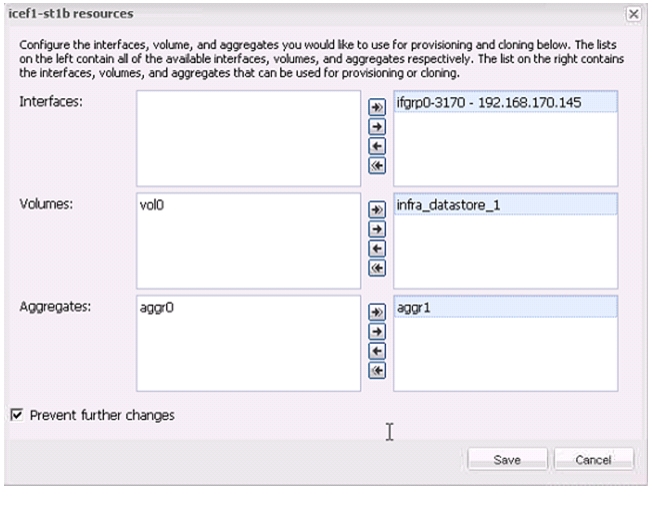Move all volumes back to the left list
Image resolution: width=653 pixels, height=518 pixels.
(377, 268)
